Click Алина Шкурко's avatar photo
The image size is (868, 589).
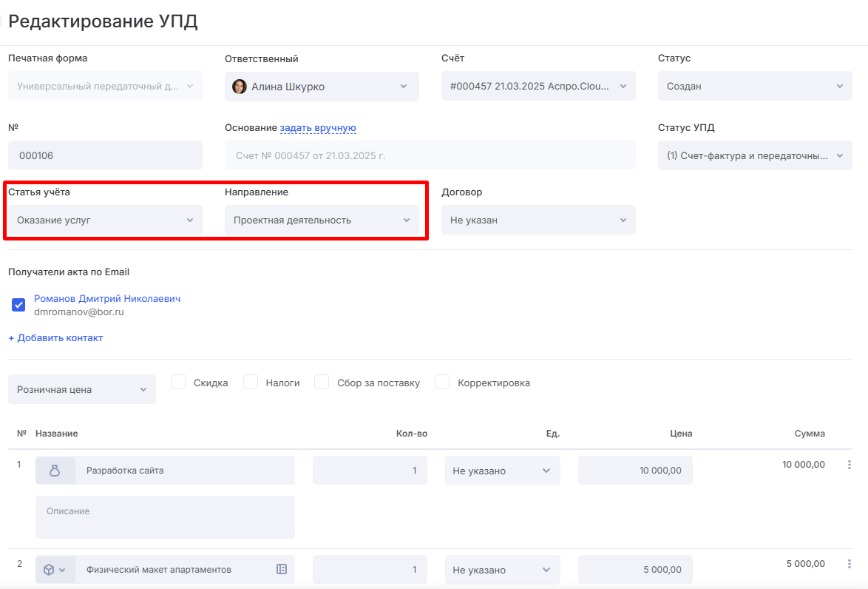(x=240, y=86)
